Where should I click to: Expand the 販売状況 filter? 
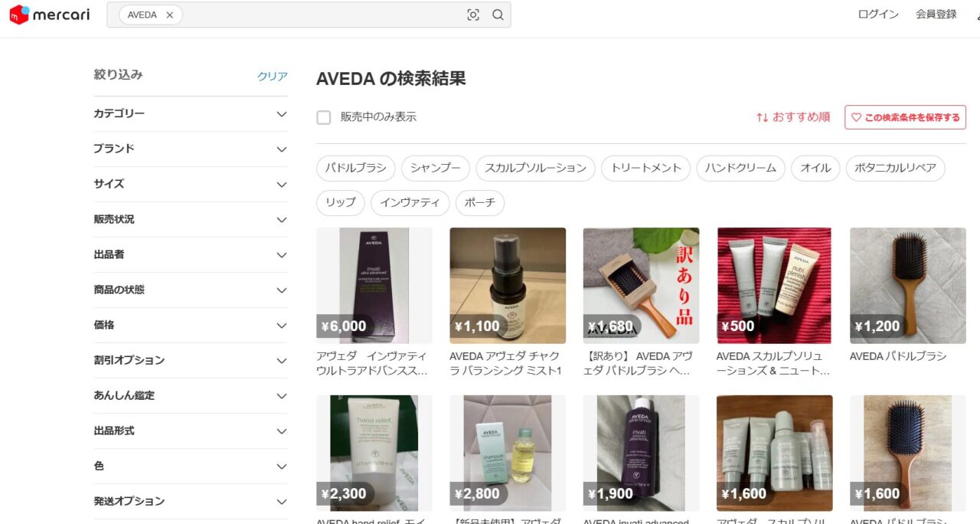pyautogui.click(x=191, y=219)
